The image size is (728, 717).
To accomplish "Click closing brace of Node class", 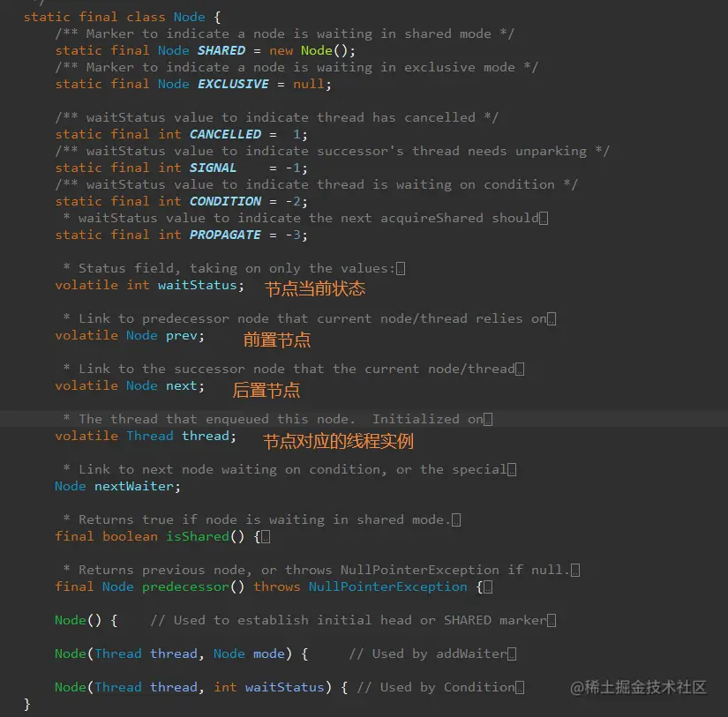I will tap(27, 704).
